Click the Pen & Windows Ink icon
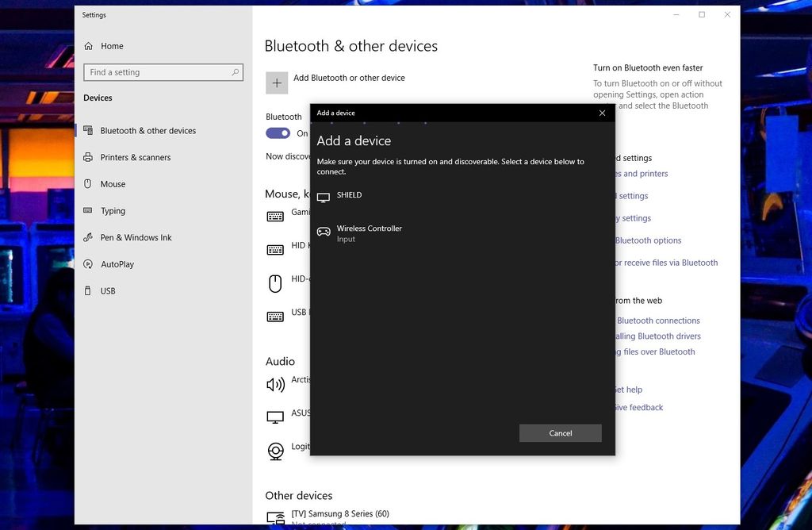 88,237
